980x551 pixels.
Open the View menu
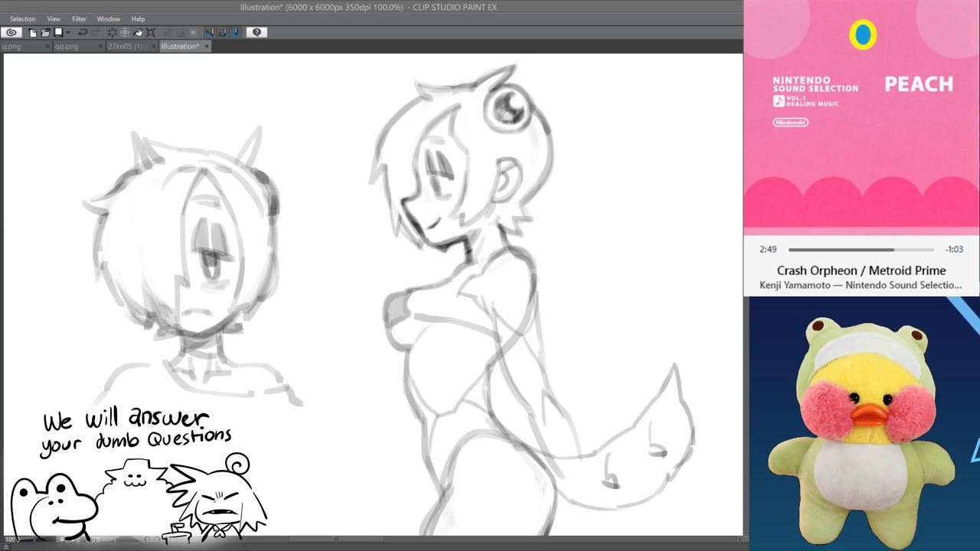[x=54, y=19]
